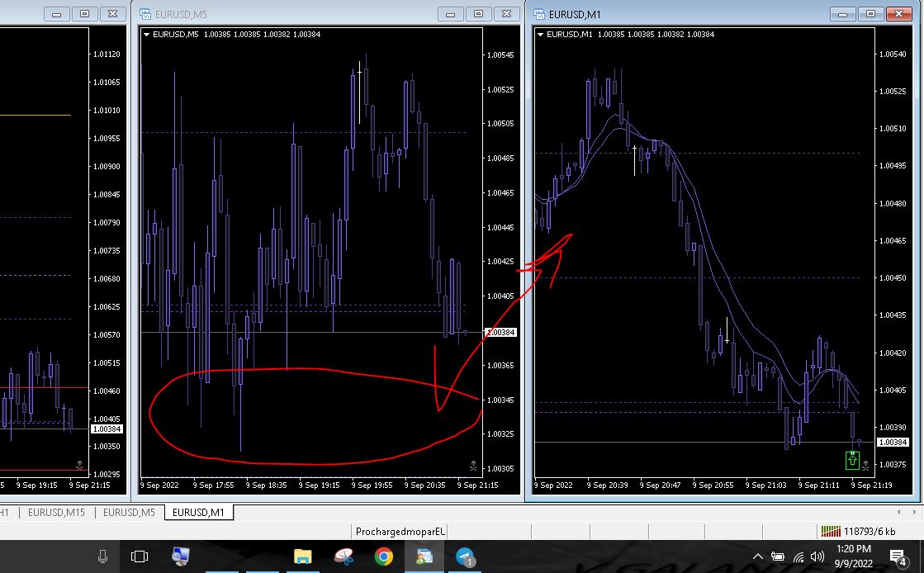This screenshot has height=573, width=924.
Task: Close the EURUSD,M5 chart window
Action: coord(506,14)
